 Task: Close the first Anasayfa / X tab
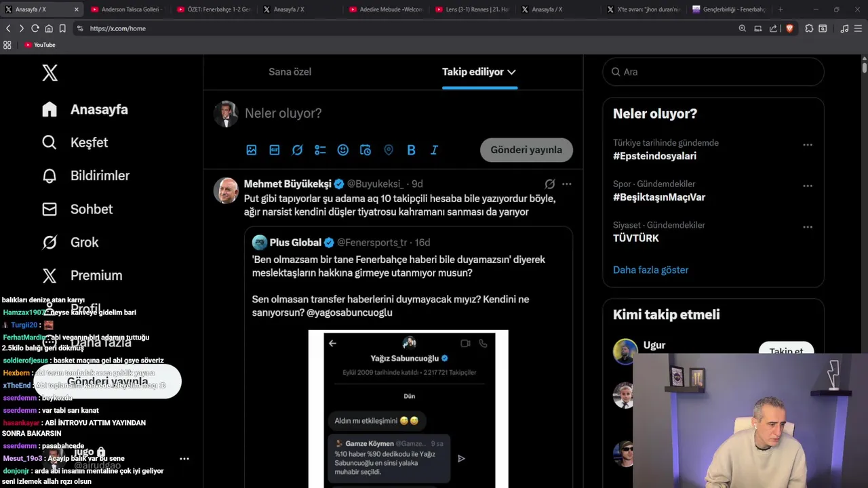76,9
